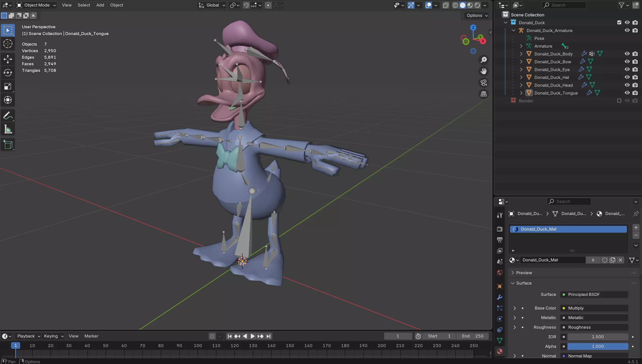Toggle camera view in viewport
The image size is (642, 364).
click(484, 83)
